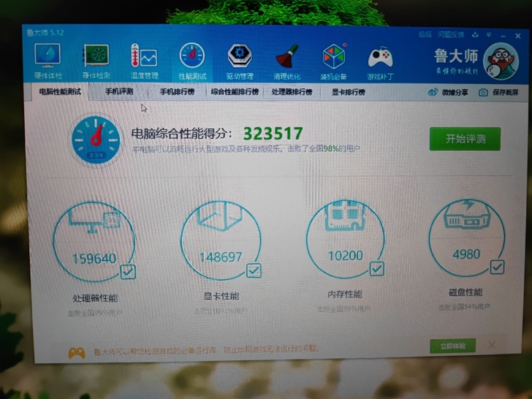Switch to 手机排行榜 tab
Screen dimensions: 532x399
[x=177, y=91]
